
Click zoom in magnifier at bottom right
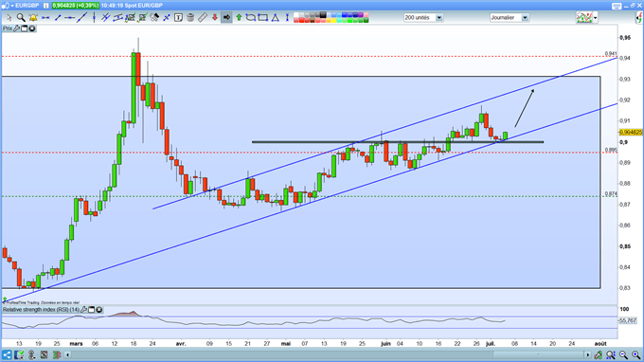635,355
